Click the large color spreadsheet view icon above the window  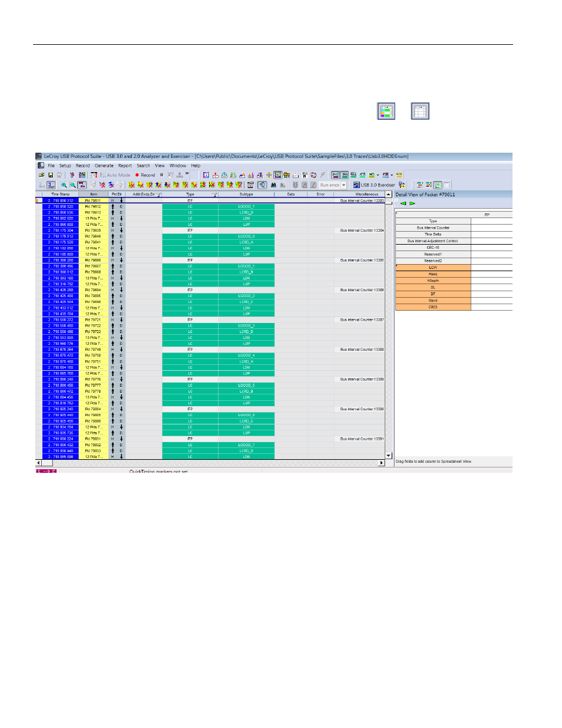pos(386,111)
